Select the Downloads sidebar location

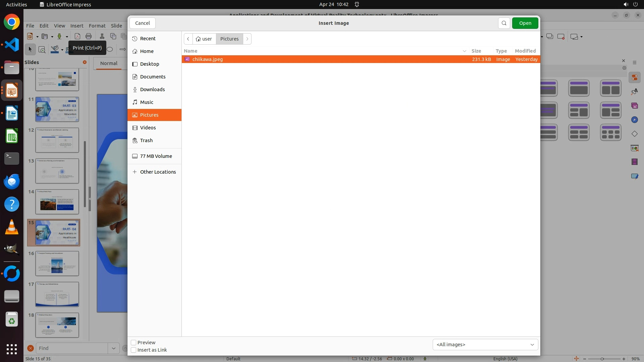click(152, 89)
